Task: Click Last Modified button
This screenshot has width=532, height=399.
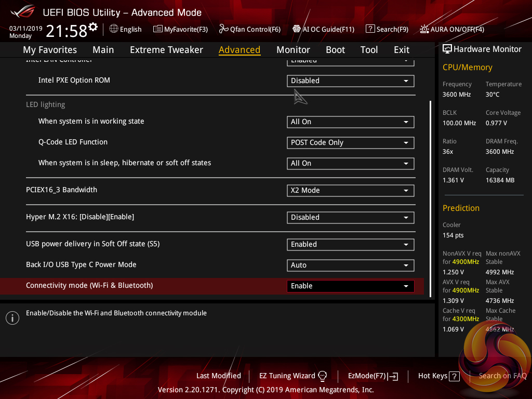Action: 219,376
